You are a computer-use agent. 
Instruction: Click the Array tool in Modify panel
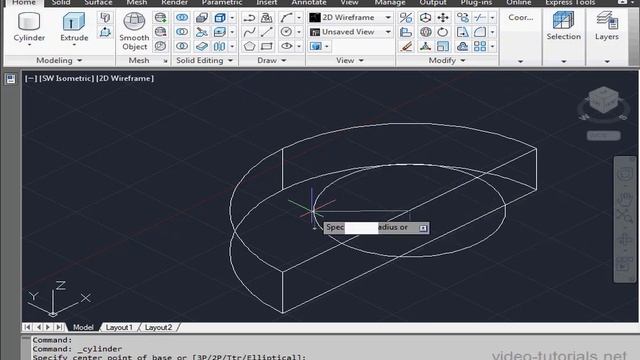[x=480, y=46]
